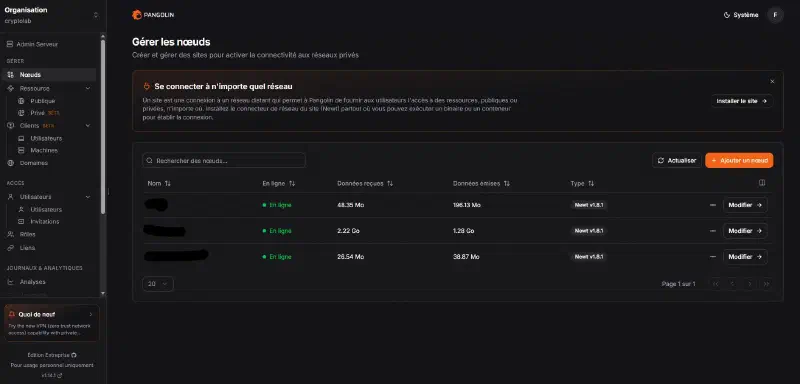Screen dimensions: 800x384
Task: Open actions menu for 26.54 Mo row
Action: (x=713, y=257)
